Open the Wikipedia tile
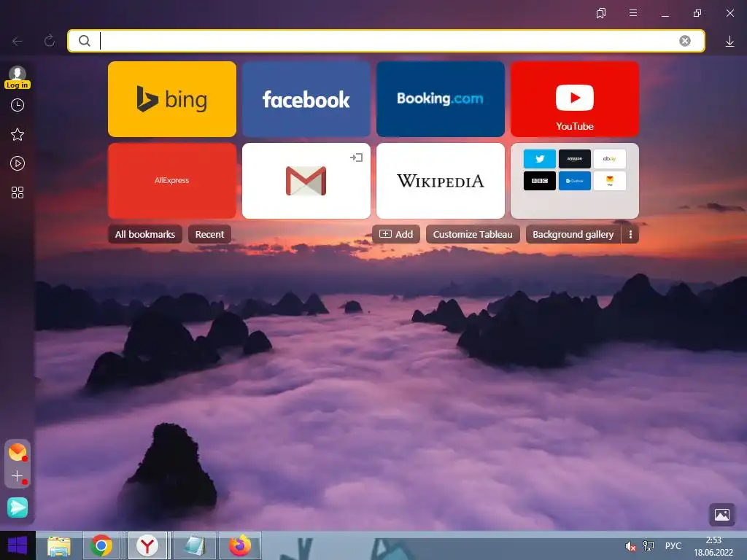 click(x=440, y=181)
